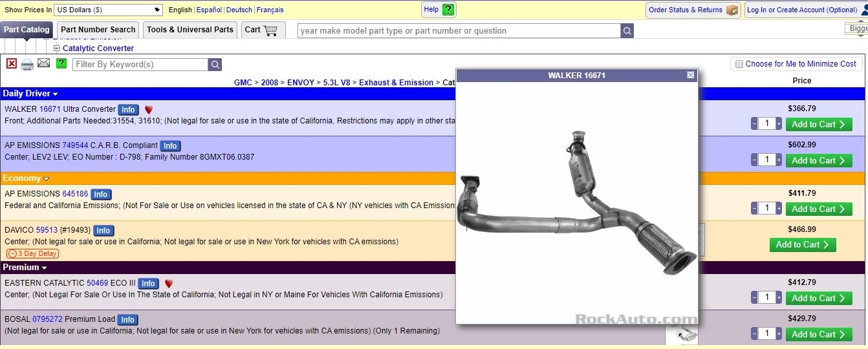
Task: Open Info for WALKER 16671
Action: tap(128, 110)
